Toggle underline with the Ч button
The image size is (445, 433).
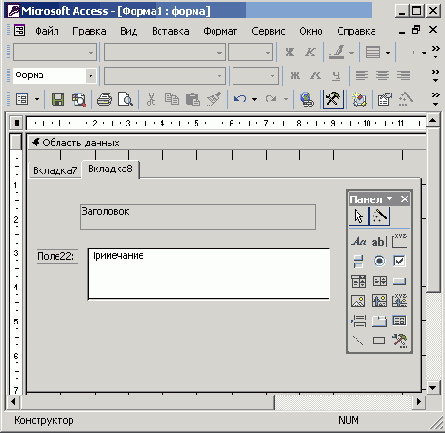coord(336,76)
